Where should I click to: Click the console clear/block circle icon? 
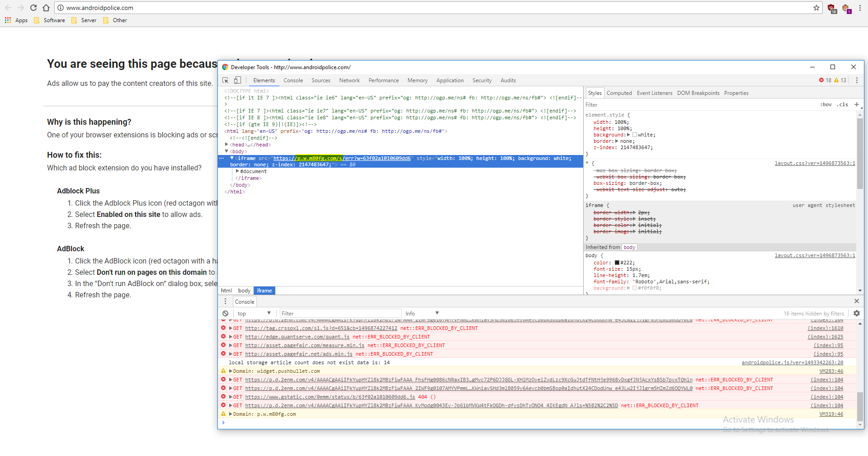coord(225,313)
